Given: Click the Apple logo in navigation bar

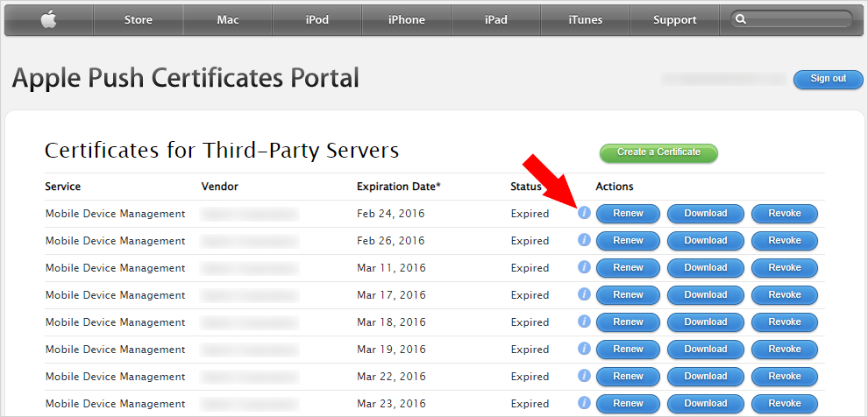Looking at the screenshot, I should 49,20.
